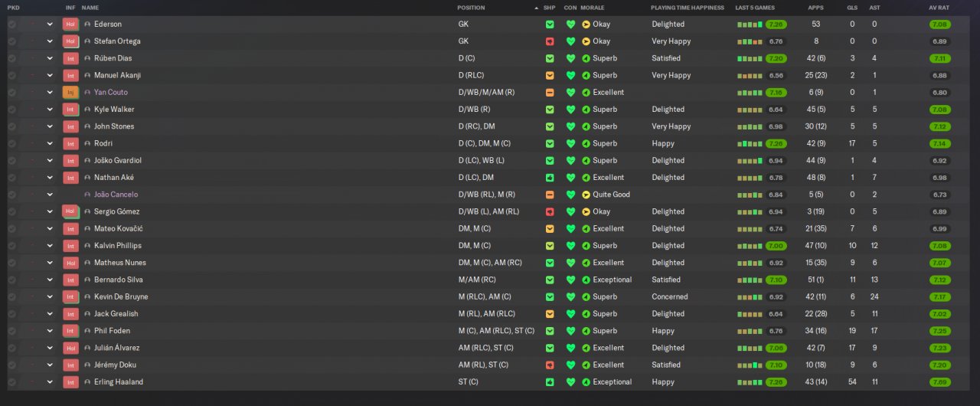Click Phil Foden's 7.25 average rating badge

pos(940,331)
